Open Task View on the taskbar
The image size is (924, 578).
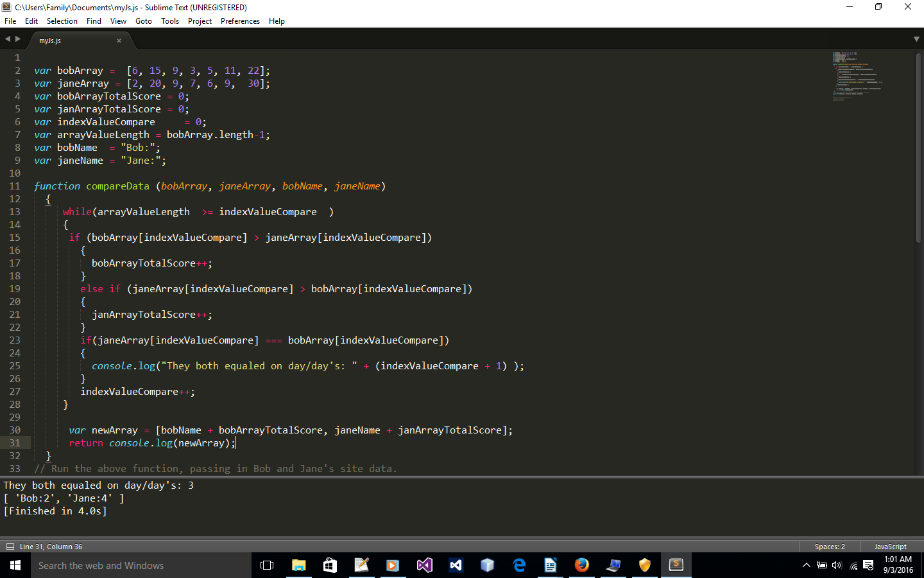click(267, 565)
